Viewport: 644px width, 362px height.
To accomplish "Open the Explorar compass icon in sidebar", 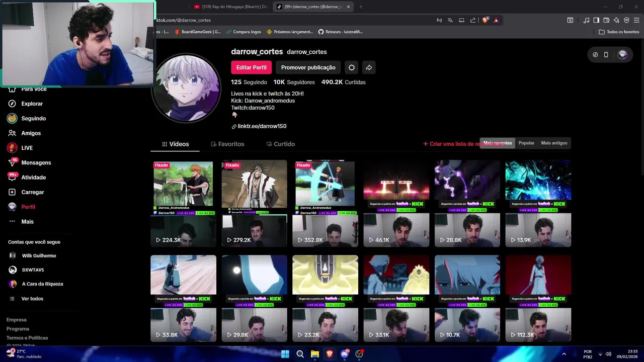I will click(12, 104).
